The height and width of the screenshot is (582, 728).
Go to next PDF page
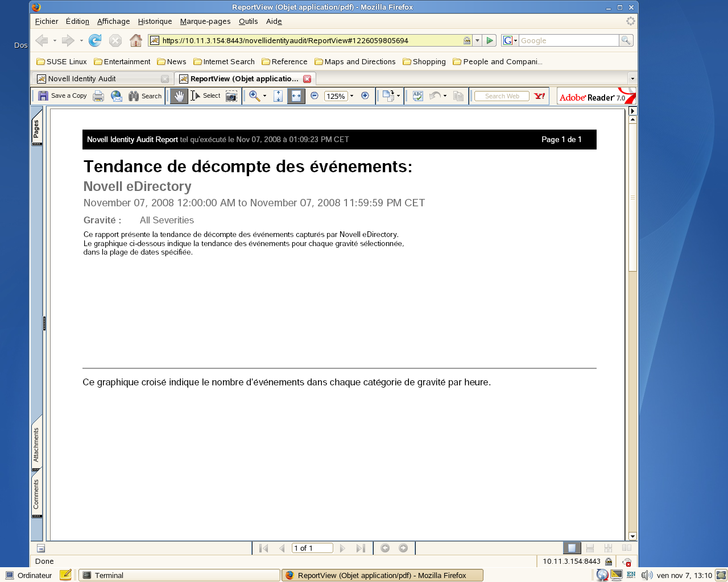click(x=342, y=548)
